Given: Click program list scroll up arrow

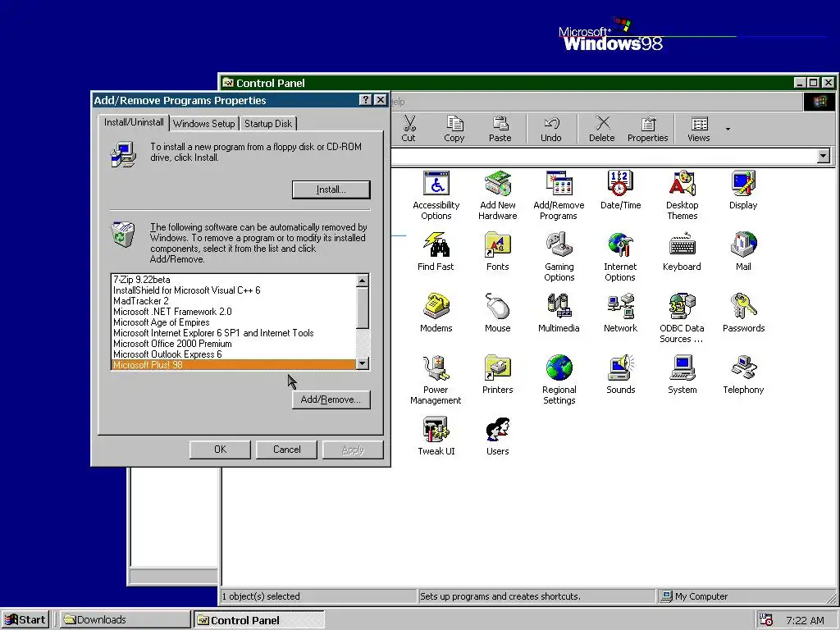Looking at the screenshot, I should pyautogui.click(x=362, y=281).
